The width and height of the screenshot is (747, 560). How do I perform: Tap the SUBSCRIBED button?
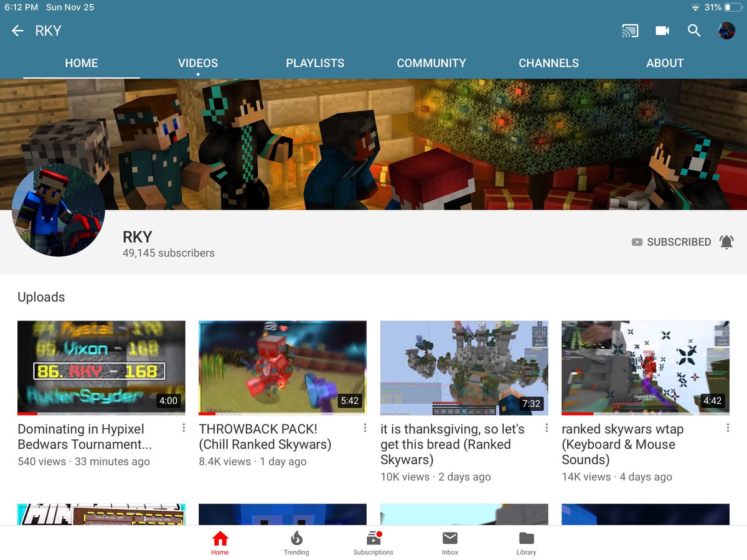(x=671, y=242)
